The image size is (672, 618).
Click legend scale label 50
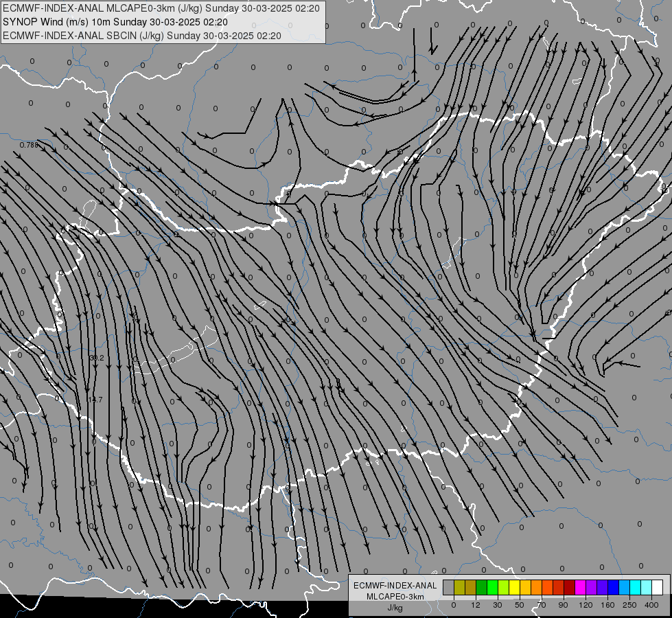(x=520, y=605)
